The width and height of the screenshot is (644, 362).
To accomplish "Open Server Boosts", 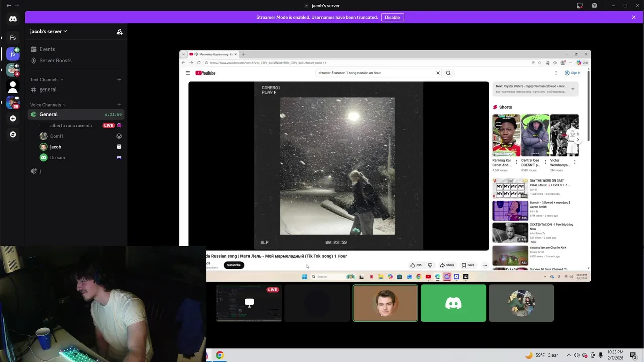I will pyautogui.click(x=75, y=60).
